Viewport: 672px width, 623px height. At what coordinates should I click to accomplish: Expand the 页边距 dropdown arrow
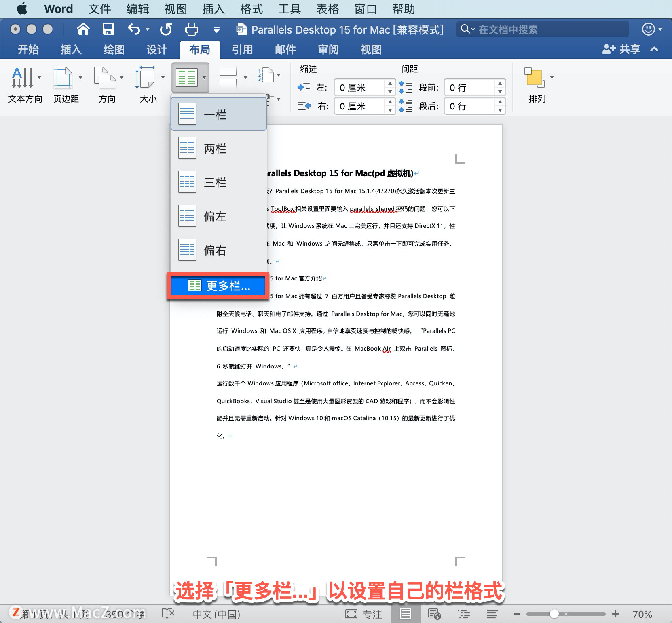pyautogui.click(x=80, y=77)
